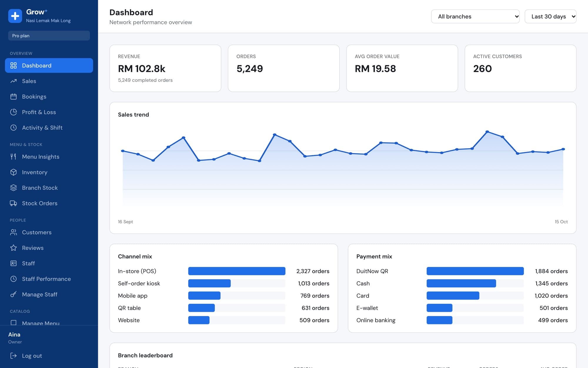Go to Manage Staff
This screenshot has height=368, width=588.
tap(49, 294)
